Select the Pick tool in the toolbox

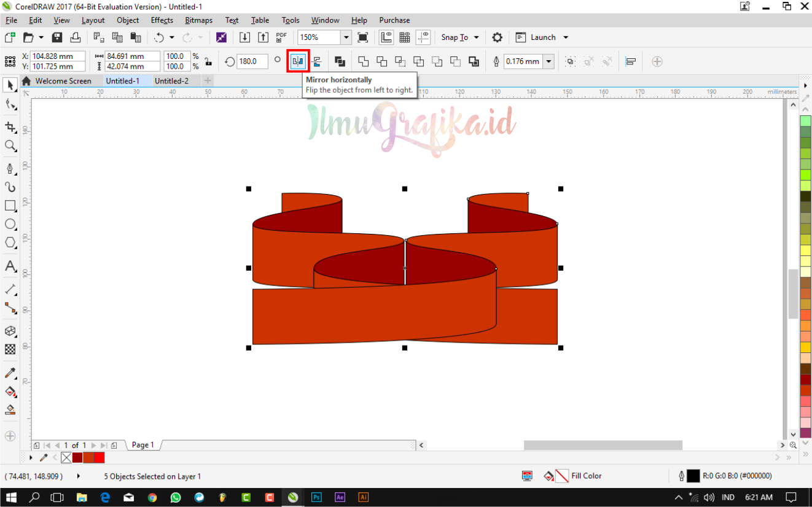10,85
